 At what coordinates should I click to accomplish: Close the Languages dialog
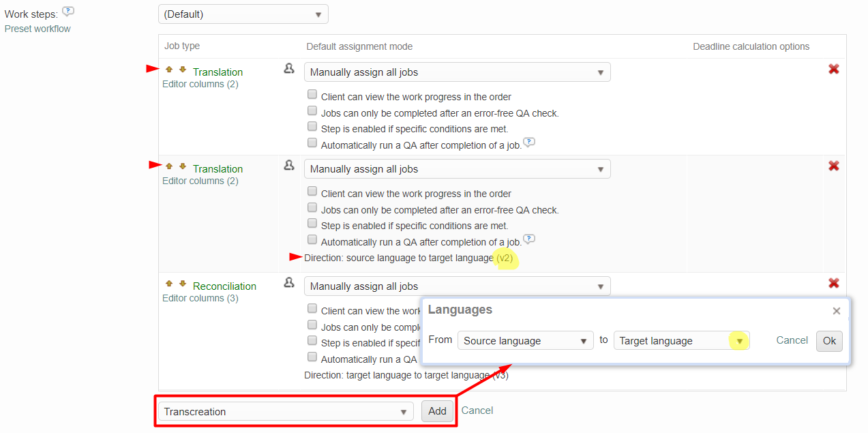point(836,311)
